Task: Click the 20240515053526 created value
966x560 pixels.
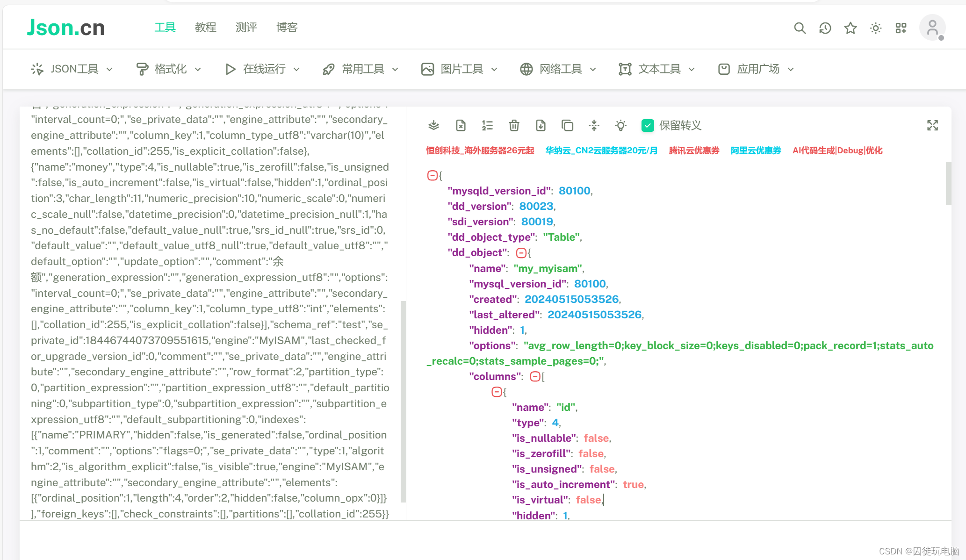Action: tap(571, 299)
